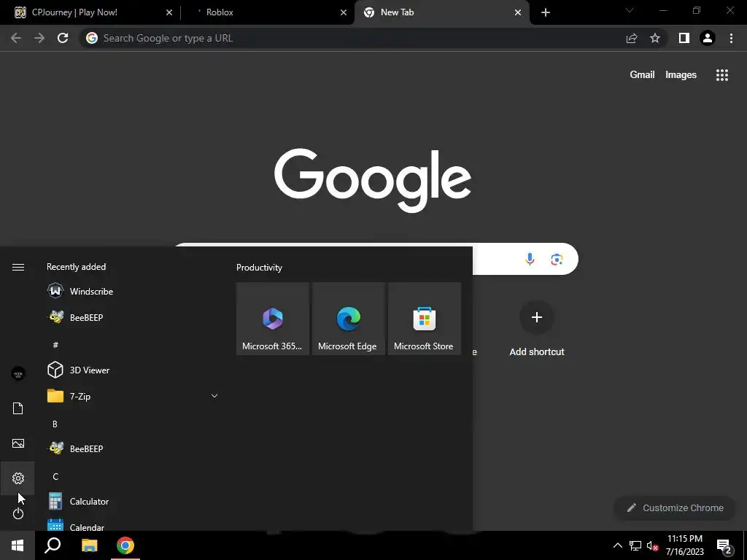Click the user account avatar in Start sidebar
The image size is (747, 560).
(18, 374)
